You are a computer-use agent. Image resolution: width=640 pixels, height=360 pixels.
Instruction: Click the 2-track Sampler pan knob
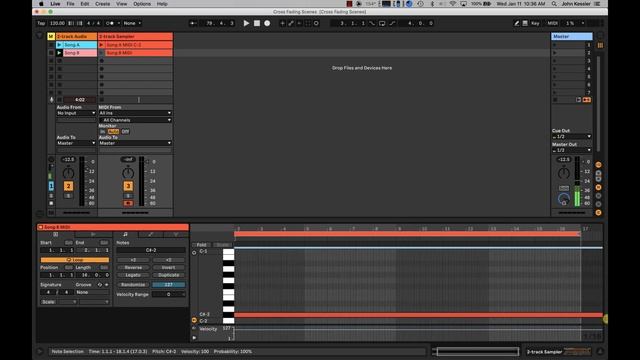click(x=128, y=173)
